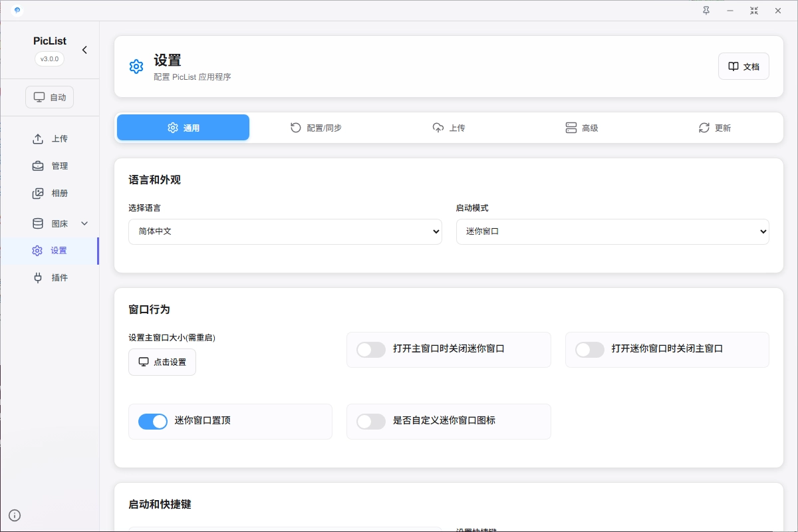Viewport: 798px width, 532px height.
Task: Switch to the 配置/同步 tab
Action: (316, 128)
